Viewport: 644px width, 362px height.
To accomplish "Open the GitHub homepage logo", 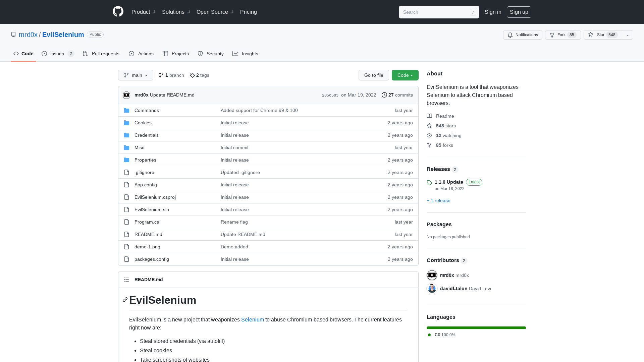I will click(118, 12).
